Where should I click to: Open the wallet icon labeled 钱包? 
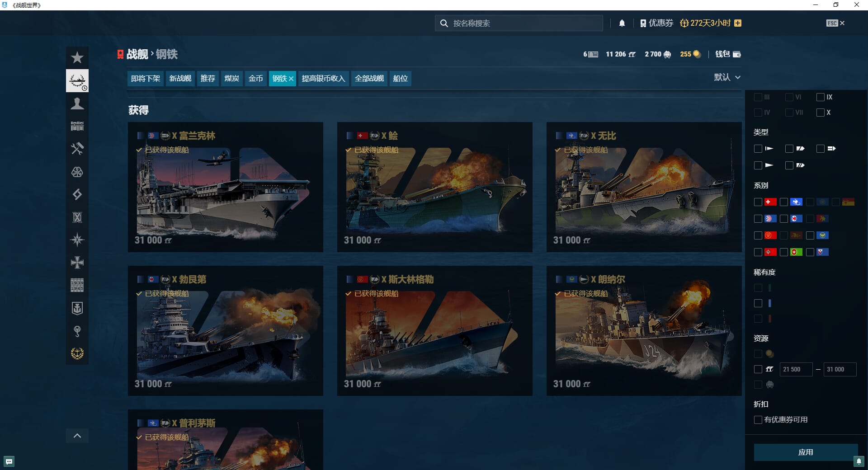(728, 54)
